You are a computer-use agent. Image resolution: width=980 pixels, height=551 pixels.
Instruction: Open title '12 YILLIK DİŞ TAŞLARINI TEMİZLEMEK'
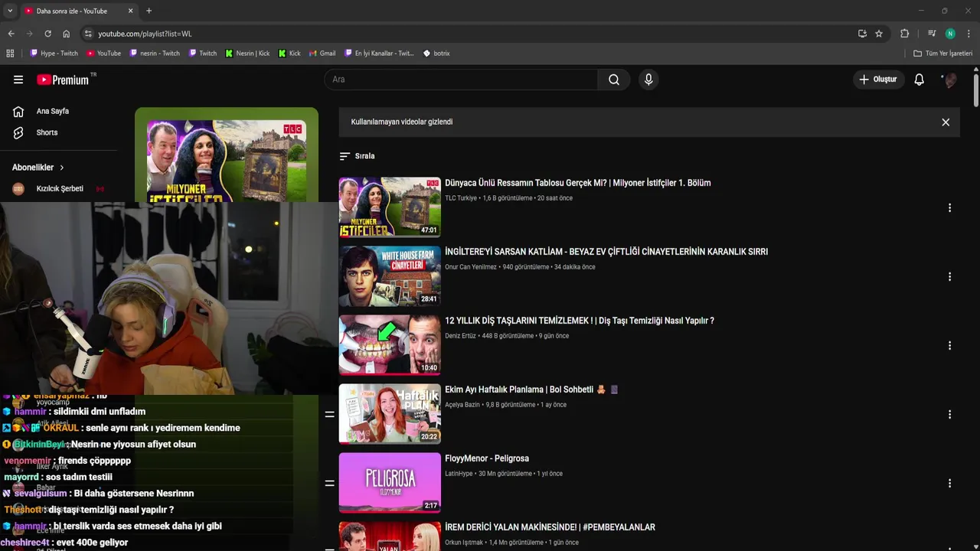click(x=579, y=321)
